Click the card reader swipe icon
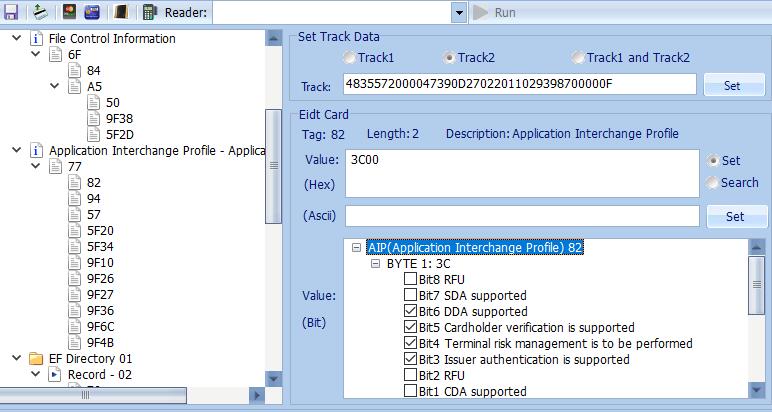Viewport: 772px width, 412px height. click(x=40, y=12)
